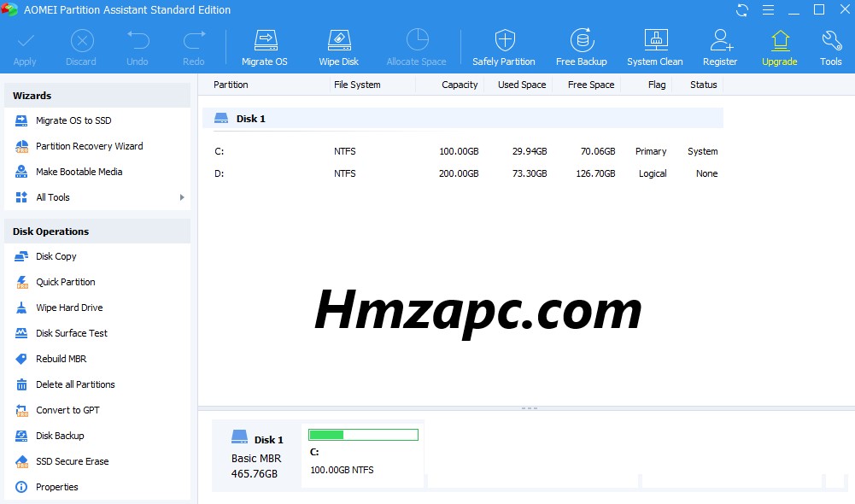This screenshot has height=504, width=855.
Task: Open the hamburger menu in title bar
Action: click(x=768, y=9)
